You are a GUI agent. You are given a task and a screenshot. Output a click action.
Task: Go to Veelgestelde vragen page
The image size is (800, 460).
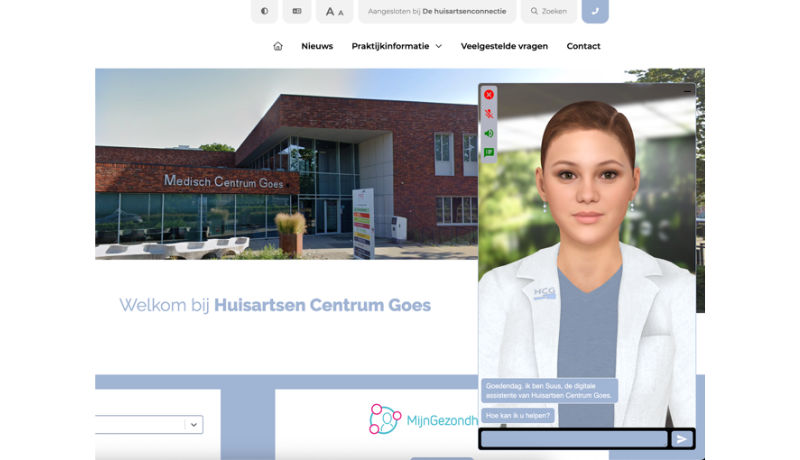pos(504,46)
